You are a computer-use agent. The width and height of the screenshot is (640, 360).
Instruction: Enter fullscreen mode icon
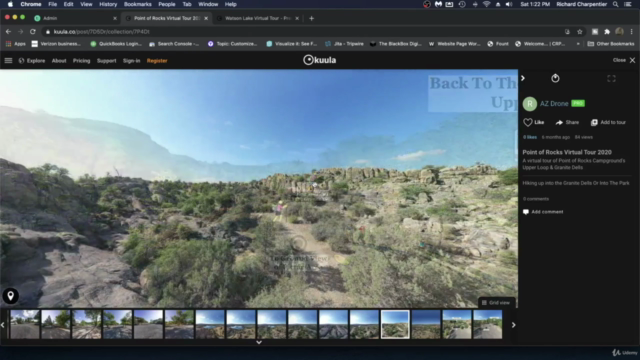[611, 78]
